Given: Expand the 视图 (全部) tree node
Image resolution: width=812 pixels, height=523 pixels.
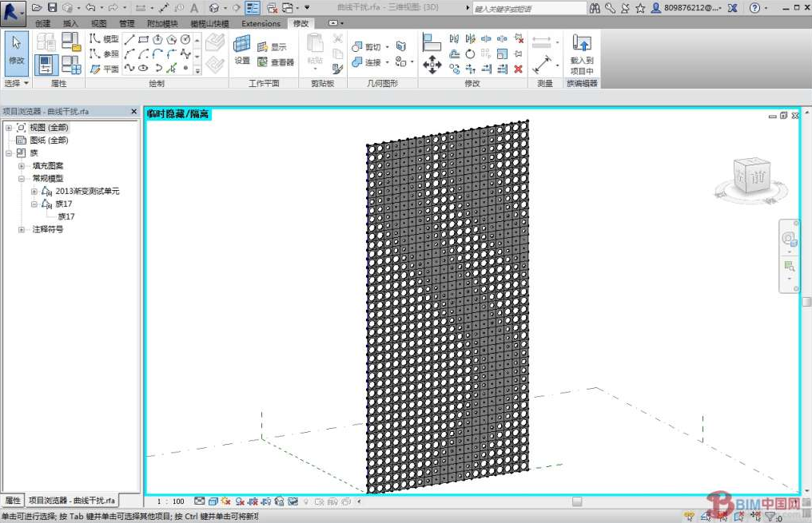Looking at the screenshot, I should coord(9,128).
